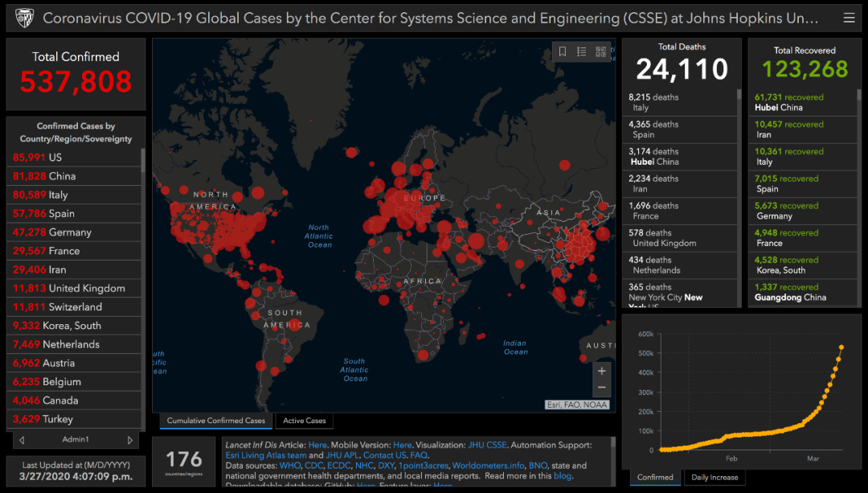Click the Johns Hopkins shield logo
This screenshot has height=493, width=868.
23,18
